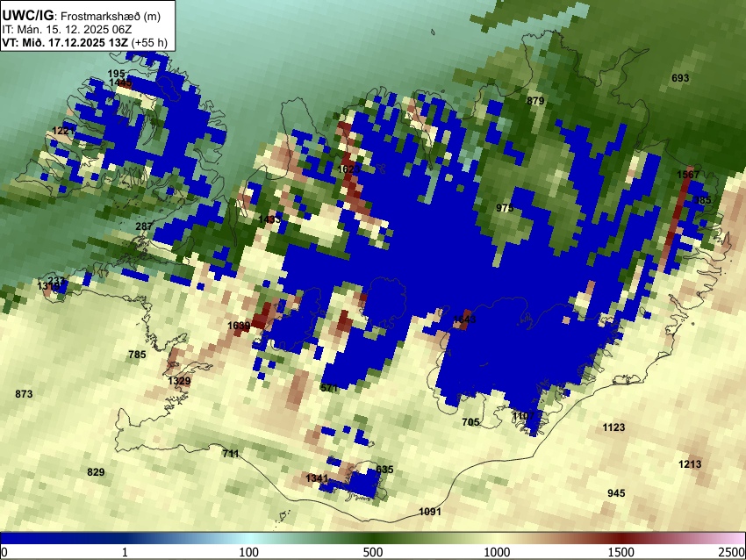Select the legend tick label 2500
Image resolution: width=746 pixels, height=560 pixels.
tap(733, 552)
